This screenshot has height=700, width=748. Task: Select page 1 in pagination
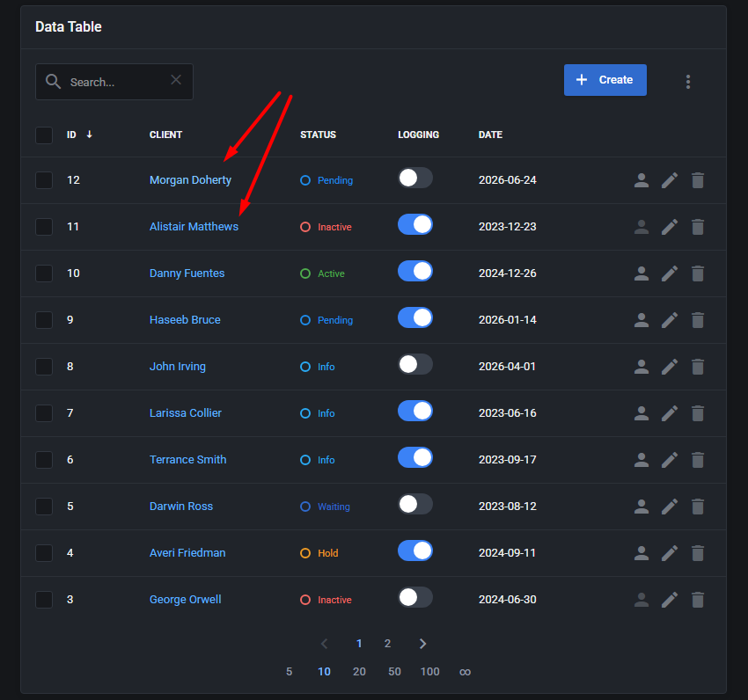359,644
